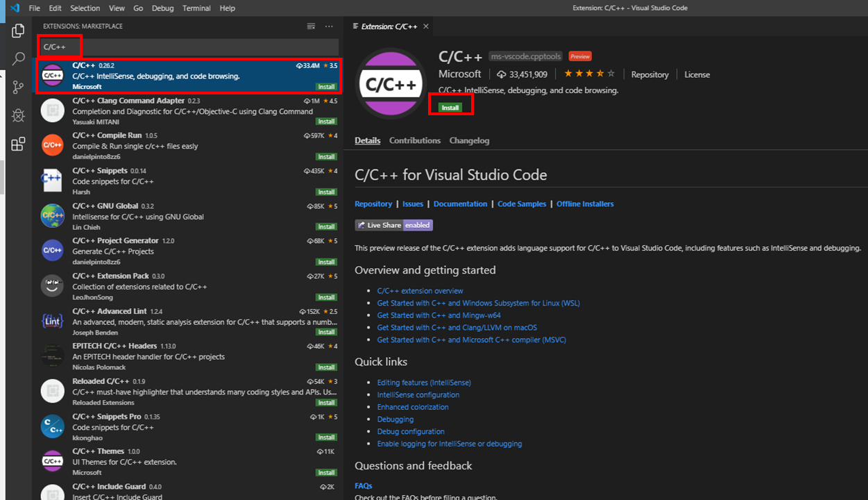Screen dimensions: 868x500
Task: Close the Extension: C/C++ tab
Action: [x=426, y=26]
